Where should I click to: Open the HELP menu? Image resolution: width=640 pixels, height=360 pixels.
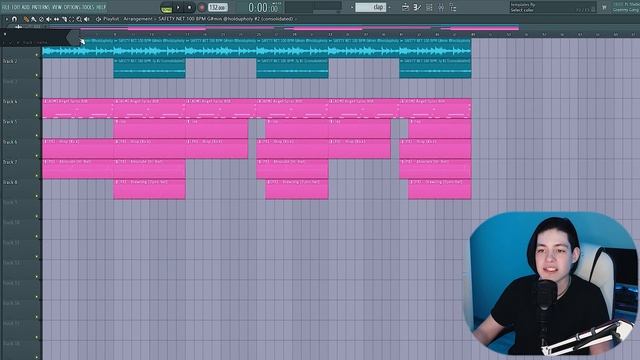(x=101, y=7)
